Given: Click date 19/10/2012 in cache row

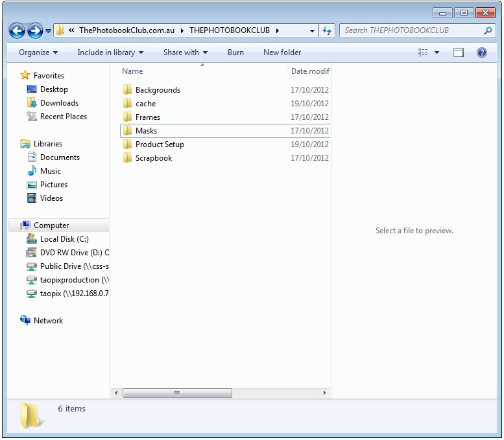Looking at the screenshot, I should (309, 104).
